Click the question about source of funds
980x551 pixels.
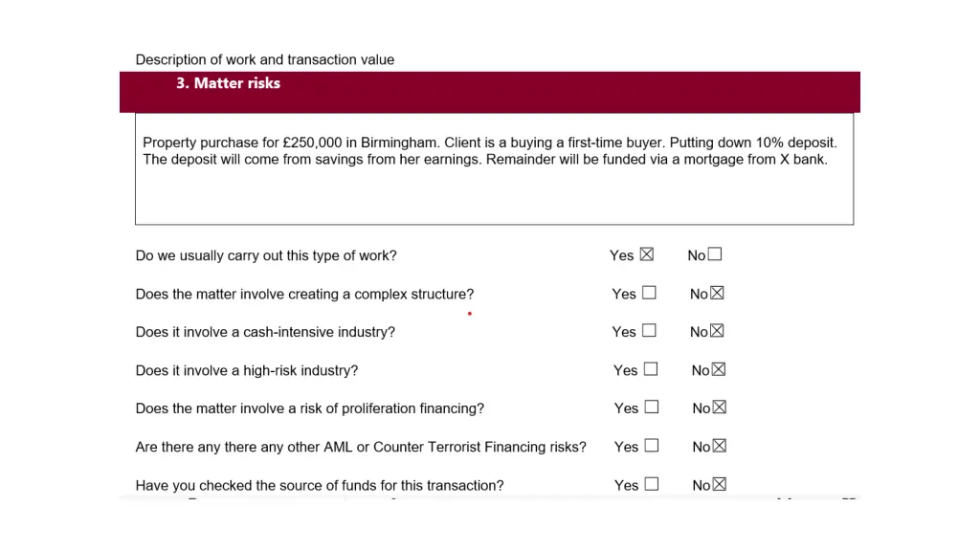click(320, 485)
